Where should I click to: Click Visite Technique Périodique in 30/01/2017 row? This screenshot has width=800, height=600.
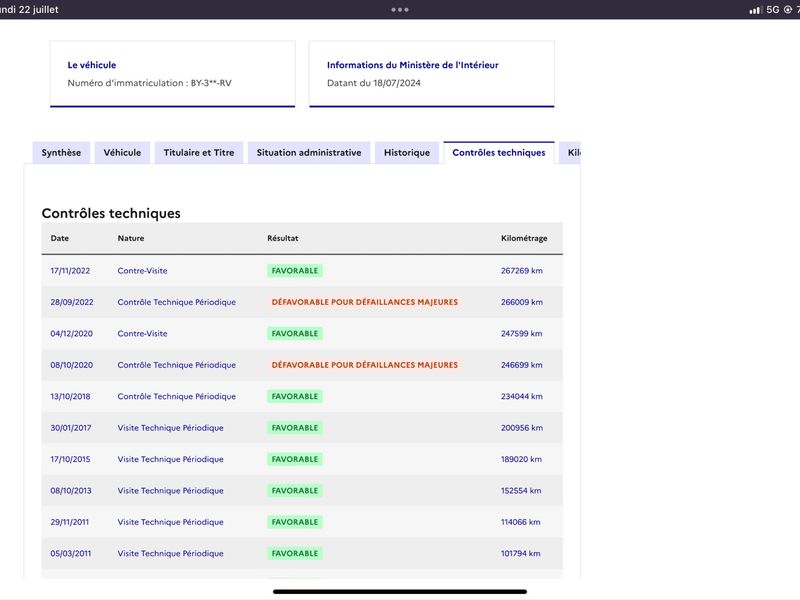click(170, 428)
